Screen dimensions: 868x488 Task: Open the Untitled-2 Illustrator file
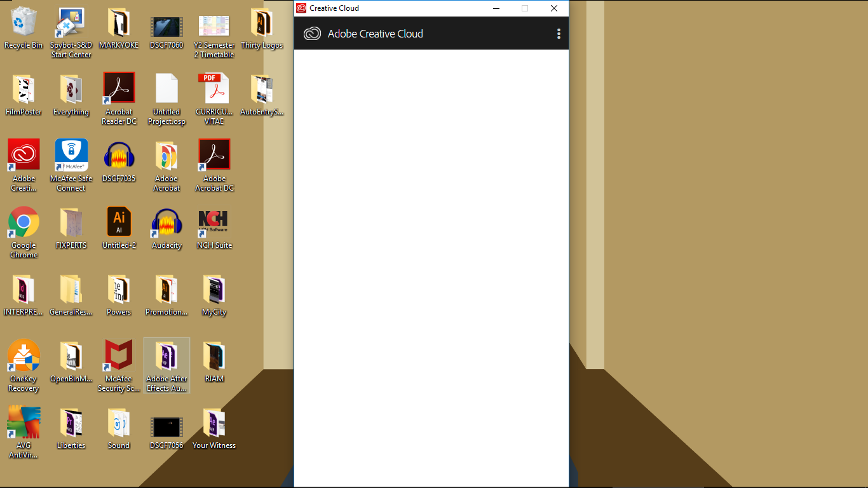click(119, 220)
